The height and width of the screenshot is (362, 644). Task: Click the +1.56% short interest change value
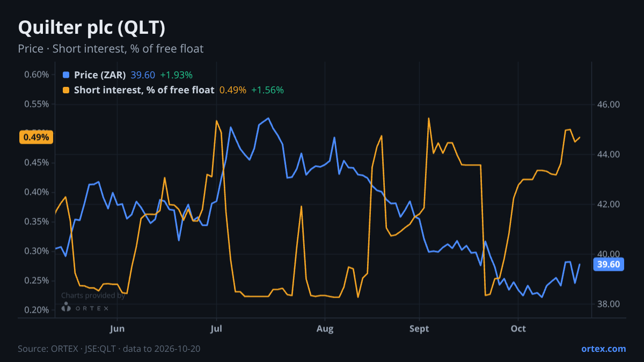tap(267, 90)
